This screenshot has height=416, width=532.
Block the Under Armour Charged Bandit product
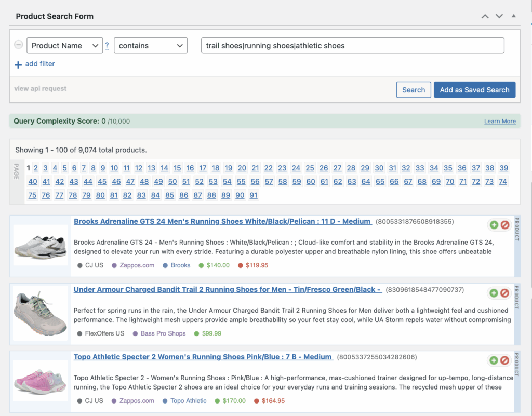[x=504, y=293]
